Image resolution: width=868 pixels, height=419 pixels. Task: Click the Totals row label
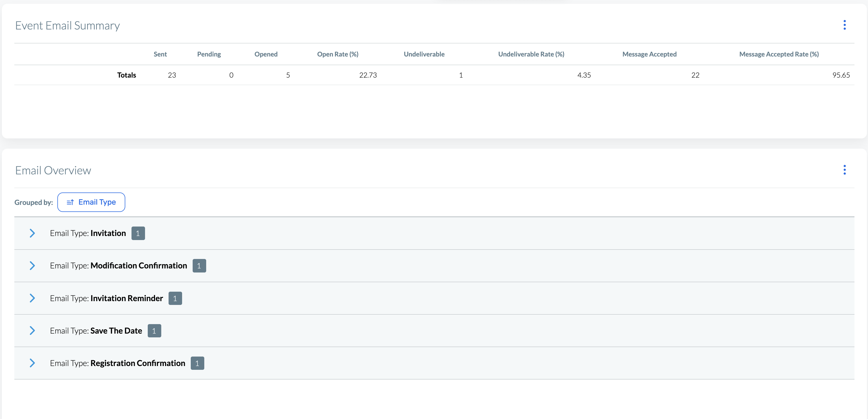click(x=127, y=75)
